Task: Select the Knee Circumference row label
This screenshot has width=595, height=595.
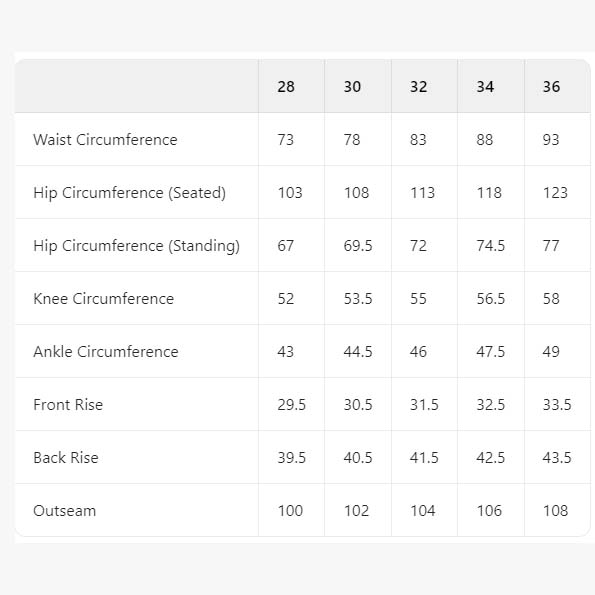Action: [104, 299]
